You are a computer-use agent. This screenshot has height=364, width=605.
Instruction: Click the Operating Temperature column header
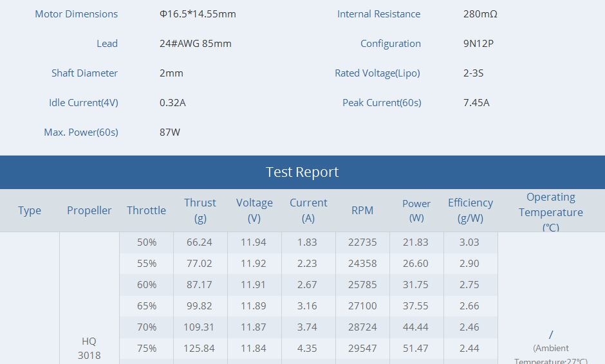(x=551, y=212)
